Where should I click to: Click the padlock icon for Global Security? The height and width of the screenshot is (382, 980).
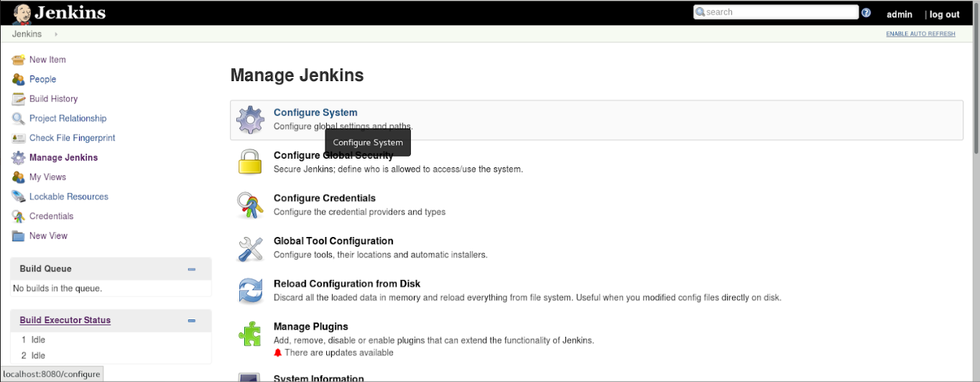coord(251,162)
